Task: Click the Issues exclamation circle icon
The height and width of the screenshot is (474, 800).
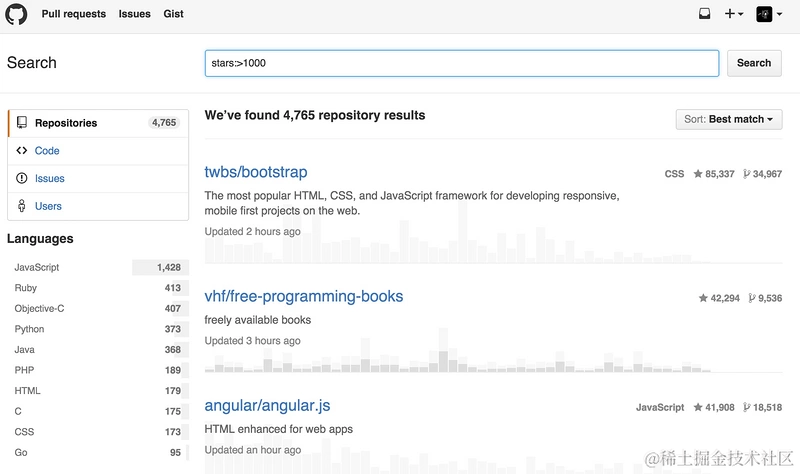Action: pos(21,178)
